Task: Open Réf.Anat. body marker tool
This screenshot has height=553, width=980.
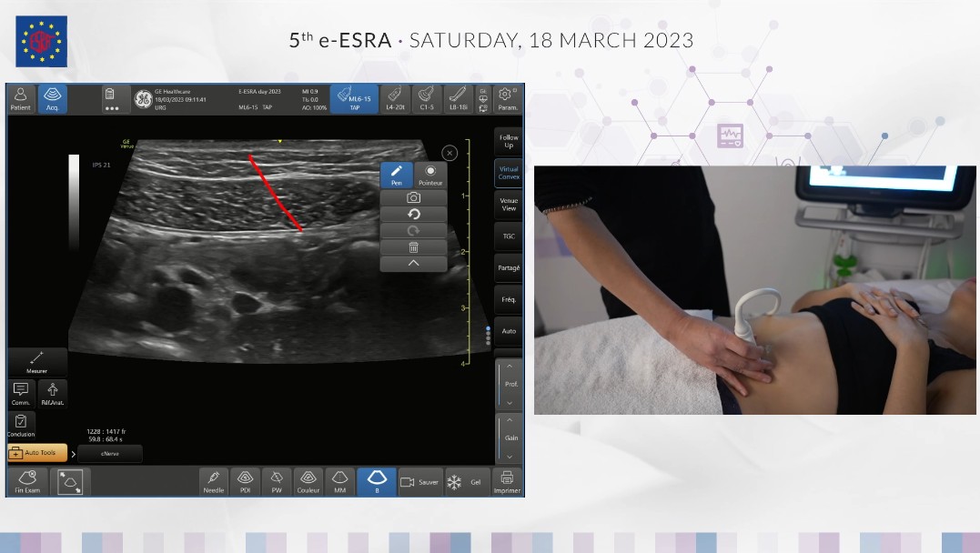Action: (x=53, y=395)
